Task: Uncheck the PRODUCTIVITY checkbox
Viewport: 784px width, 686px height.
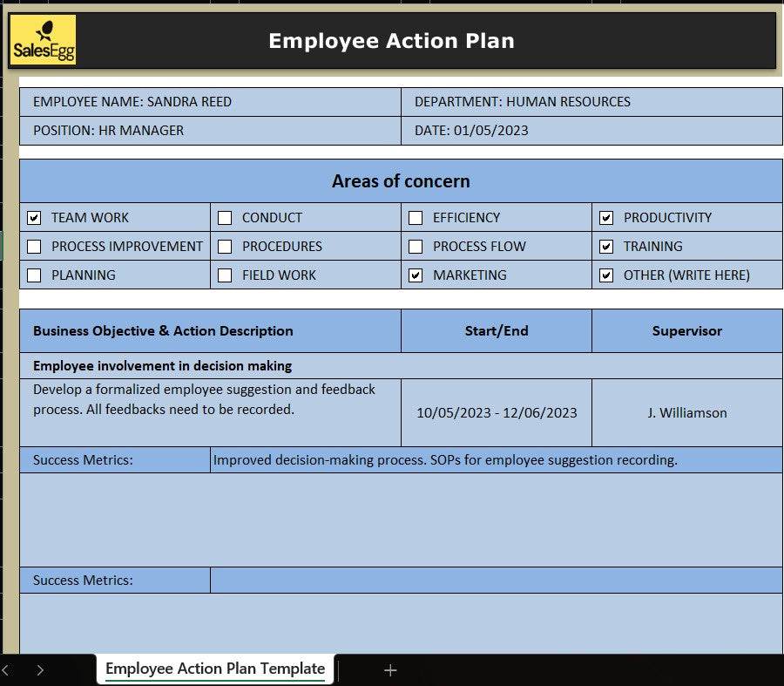Action: click(606, 218)
